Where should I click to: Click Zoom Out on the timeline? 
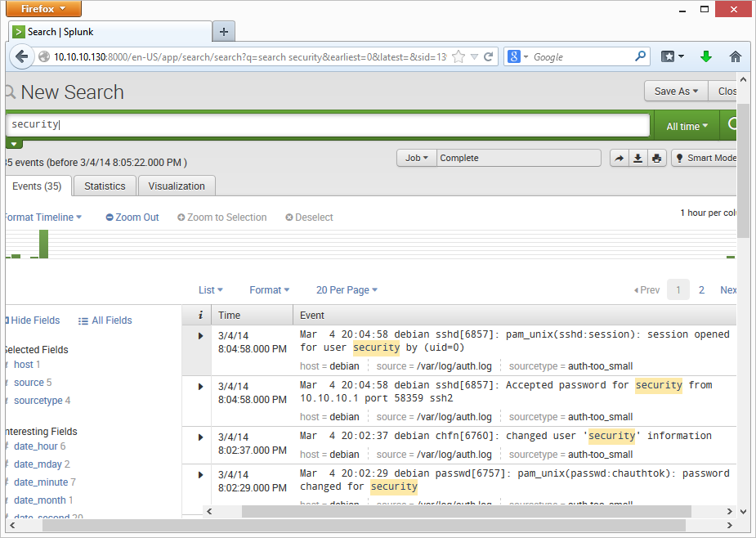pos(132,217)
